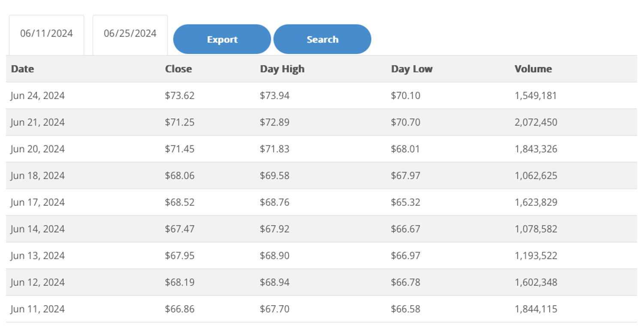This screenshot has width=644, height=330.
Task: Click the Export button
Action: pos(222,39)
